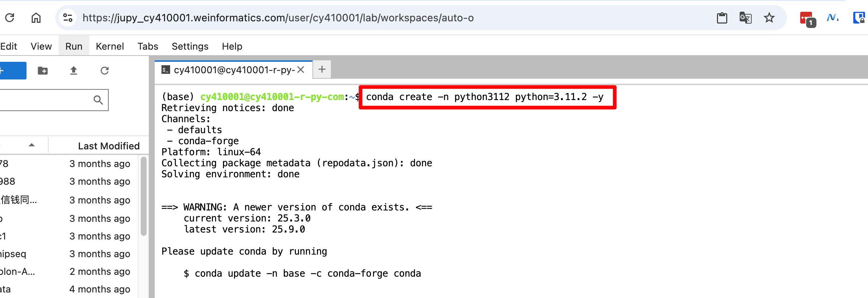Refresh the file browser list
868x298 pixels.
[105, 71]
